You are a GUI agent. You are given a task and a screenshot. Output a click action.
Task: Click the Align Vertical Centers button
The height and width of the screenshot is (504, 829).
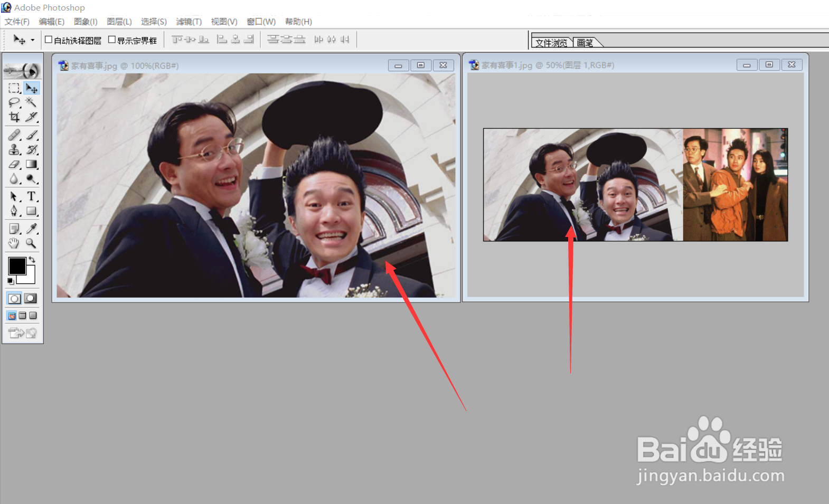[190, 40]
